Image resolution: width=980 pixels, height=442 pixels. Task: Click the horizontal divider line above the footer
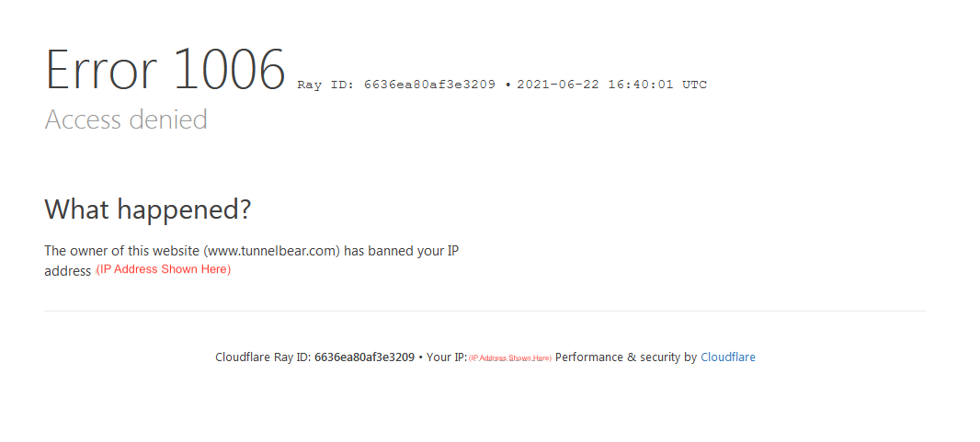[x=485, y=311]
